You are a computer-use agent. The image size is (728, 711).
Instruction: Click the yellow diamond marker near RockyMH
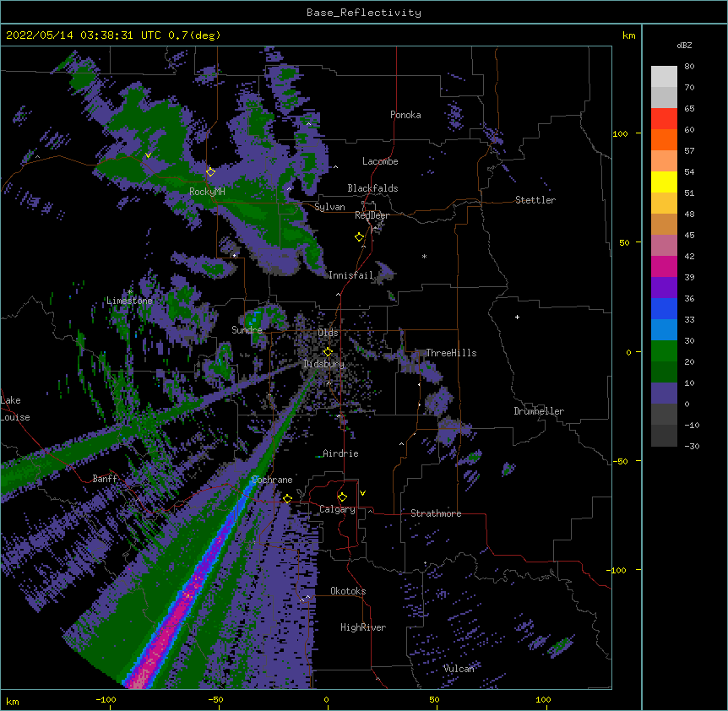click(x=210, y=172)
